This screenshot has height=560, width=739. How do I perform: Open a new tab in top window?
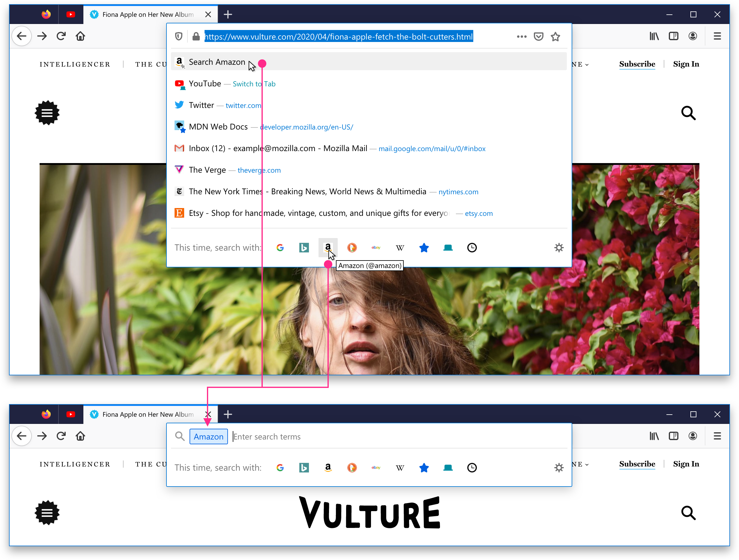(x=228, y=14)
